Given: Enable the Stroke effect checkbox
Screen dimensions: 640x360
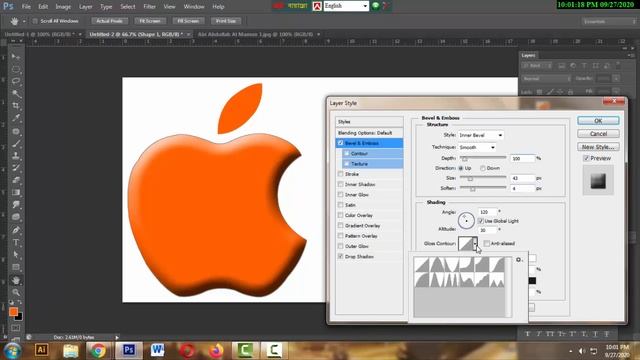Looking at the screenshot, I should [x=340, y=174].
